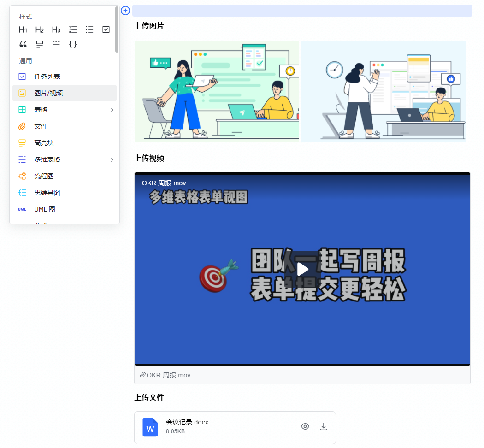Click the blue plus insert button
The height and width of the screenshot is (448, 484).
click(x=125, y=11)
